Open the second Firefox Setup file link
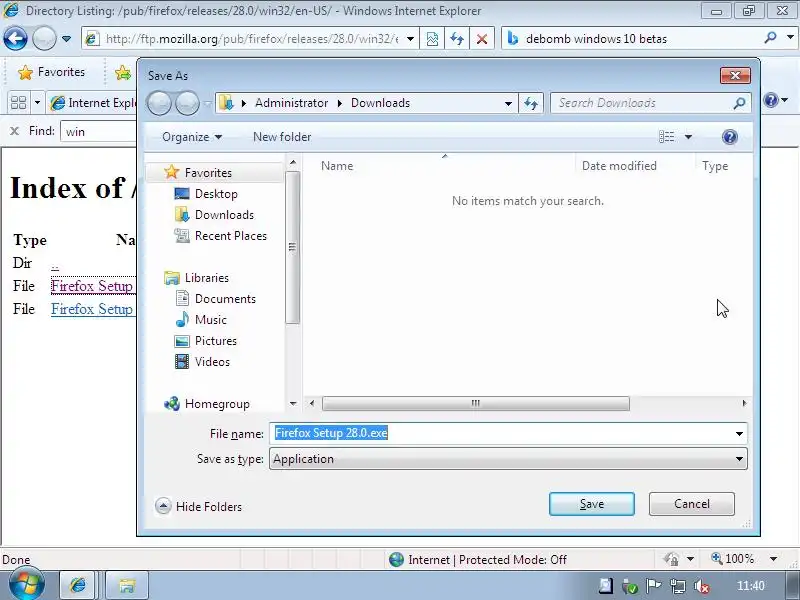Viewport: 800px width, 600px height. 92,309
